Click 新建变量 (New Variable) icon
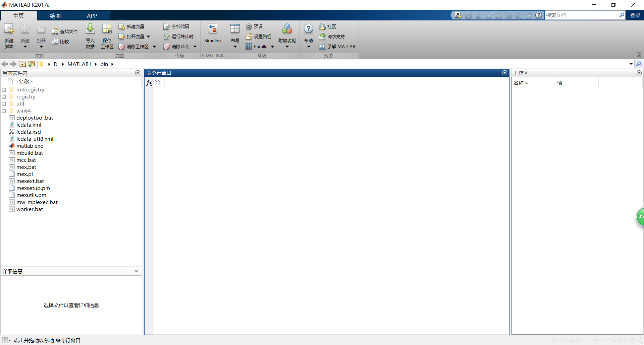The image size is (644, 345). (121, 26)
